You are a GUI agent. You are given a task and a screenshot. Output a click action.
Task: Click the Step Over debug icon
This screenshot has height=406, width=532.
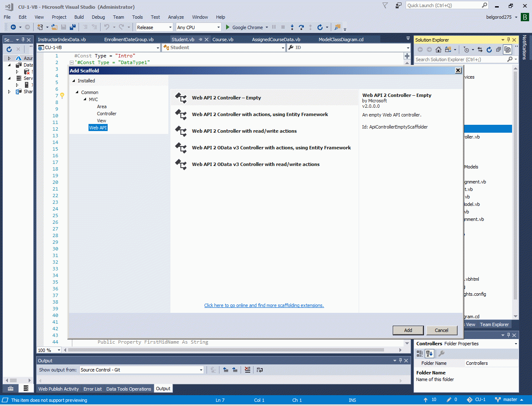click(301, 27)
